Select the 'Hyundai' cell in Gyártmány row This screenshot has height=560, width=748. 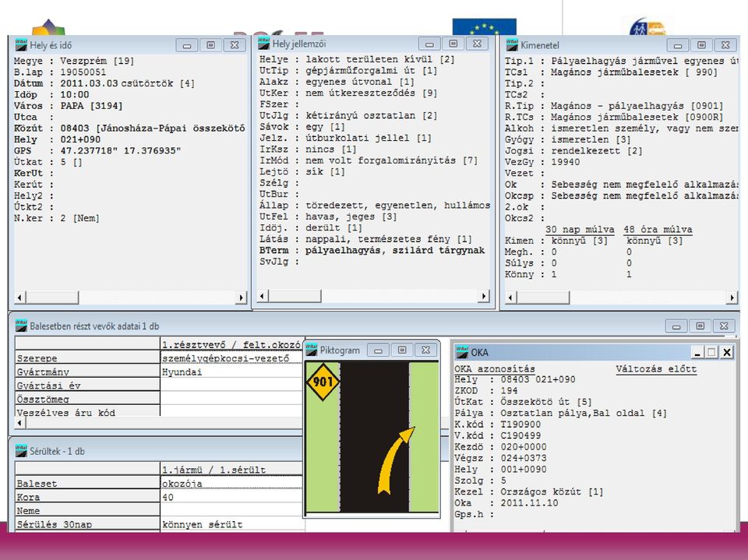[231, 372]
